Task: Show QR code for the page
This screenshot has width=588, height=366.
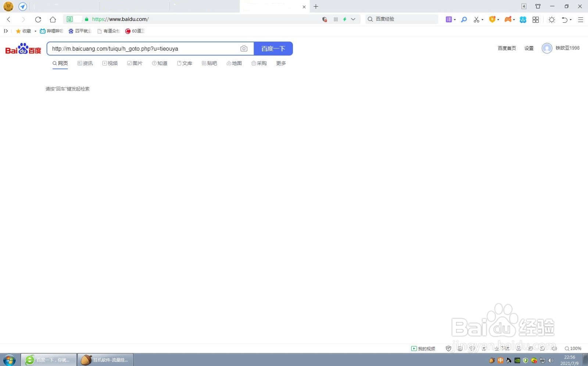Action: click(x=336, y=19)
